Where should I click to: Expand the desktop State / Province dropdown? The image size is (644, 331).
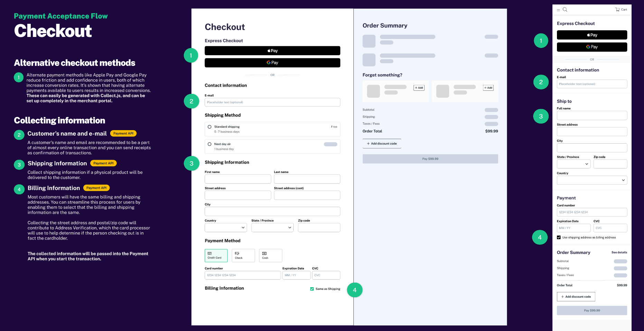272,227
